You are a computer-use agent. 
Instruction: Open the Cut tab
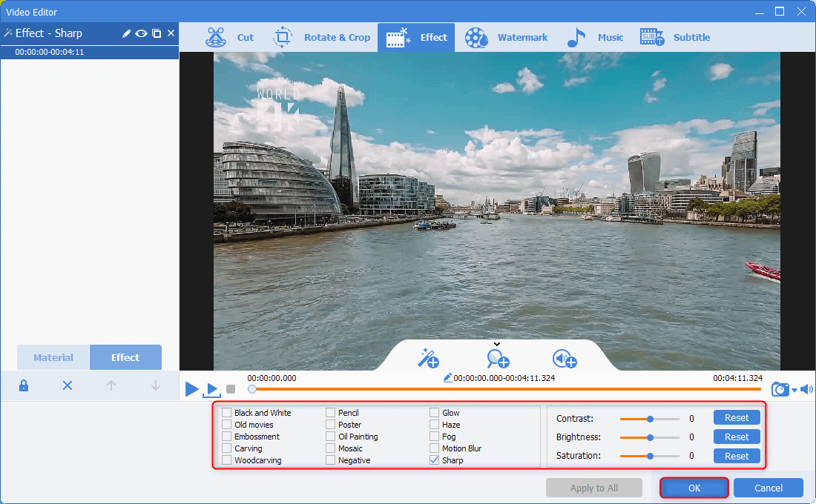229,38
